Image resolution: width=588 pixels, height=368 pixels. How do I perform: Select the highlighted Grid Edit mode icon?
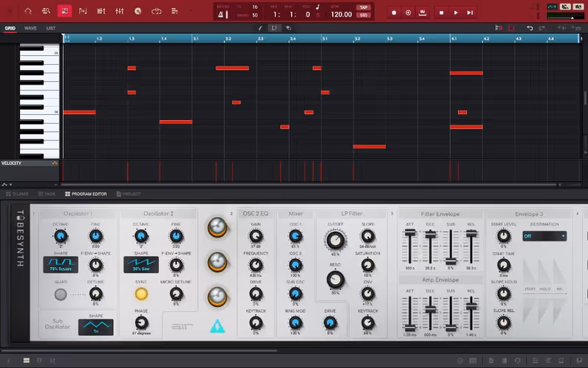click(x=65, y=11)
